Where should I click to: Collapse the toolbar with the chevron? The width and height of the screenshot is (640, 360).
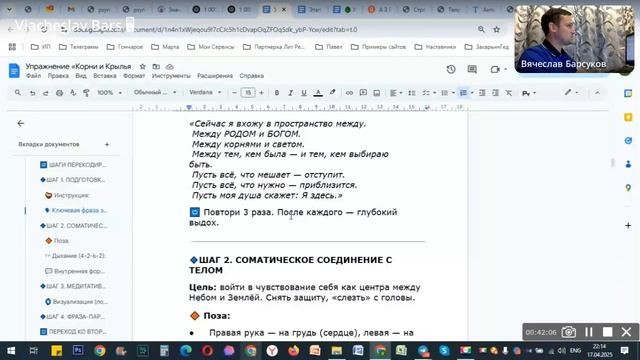click(597, 93)
